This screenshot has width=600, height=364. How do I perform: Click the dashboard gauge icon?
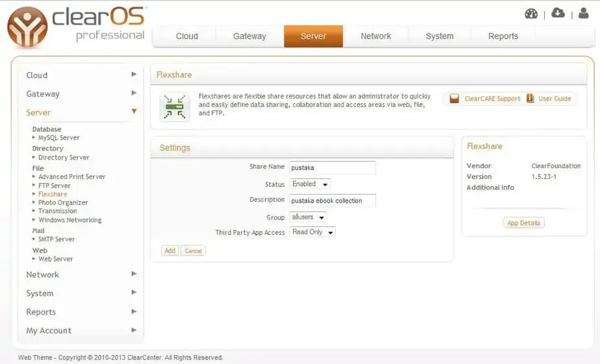(531, 13)
